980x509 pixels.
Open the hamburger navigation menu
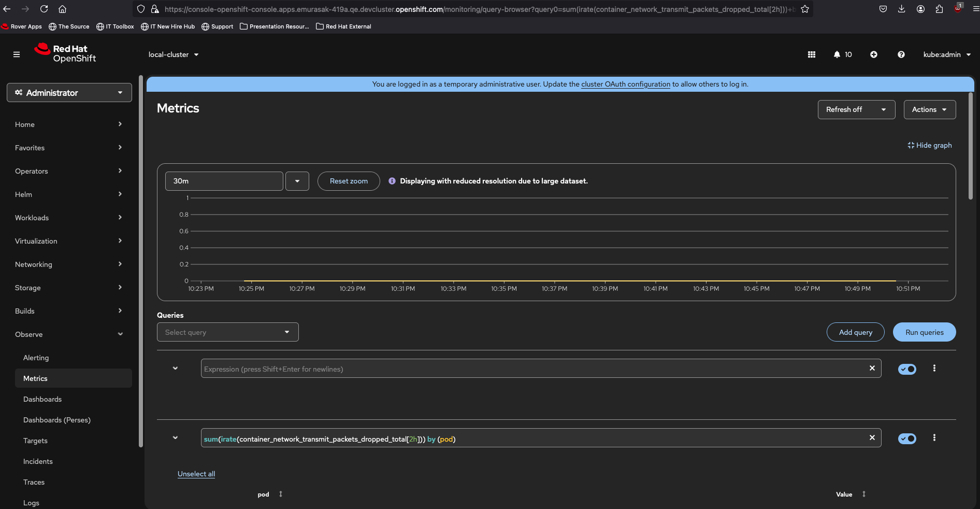[17, 54]
